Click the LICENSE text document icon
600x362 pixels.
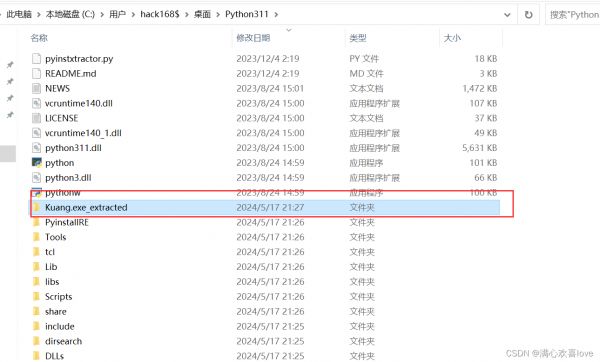pos(36,118)
